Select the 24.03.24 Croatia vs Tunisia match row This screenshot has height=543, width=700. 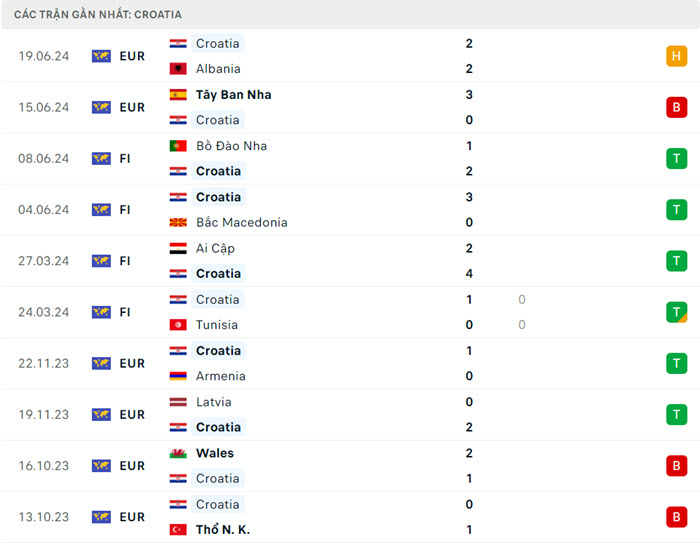pos(350,312)
